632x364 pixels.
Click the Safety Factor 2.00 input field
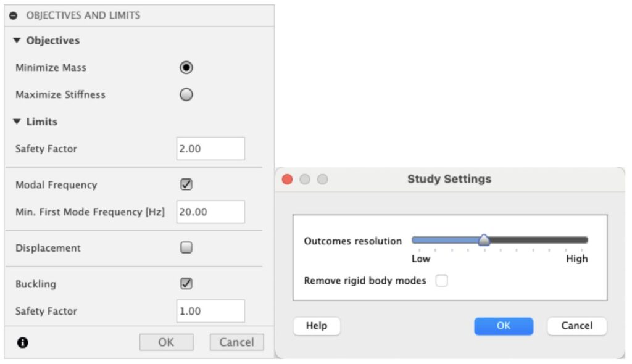point(210,148)
